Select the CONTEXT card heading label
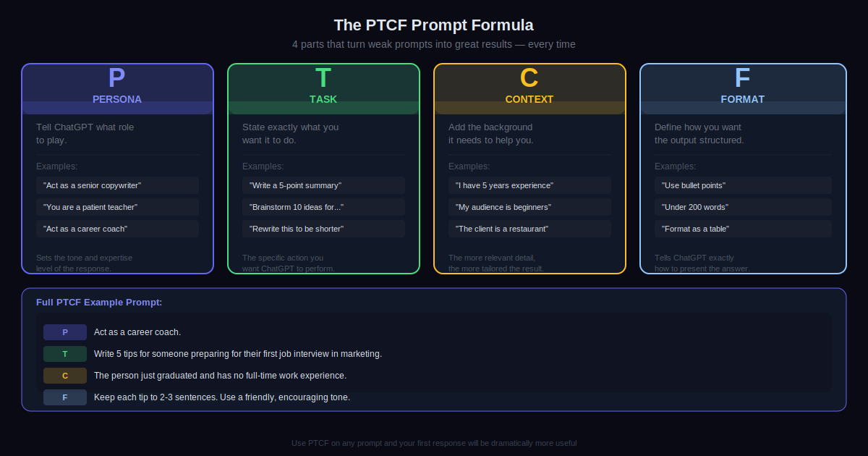 [529, 99]
